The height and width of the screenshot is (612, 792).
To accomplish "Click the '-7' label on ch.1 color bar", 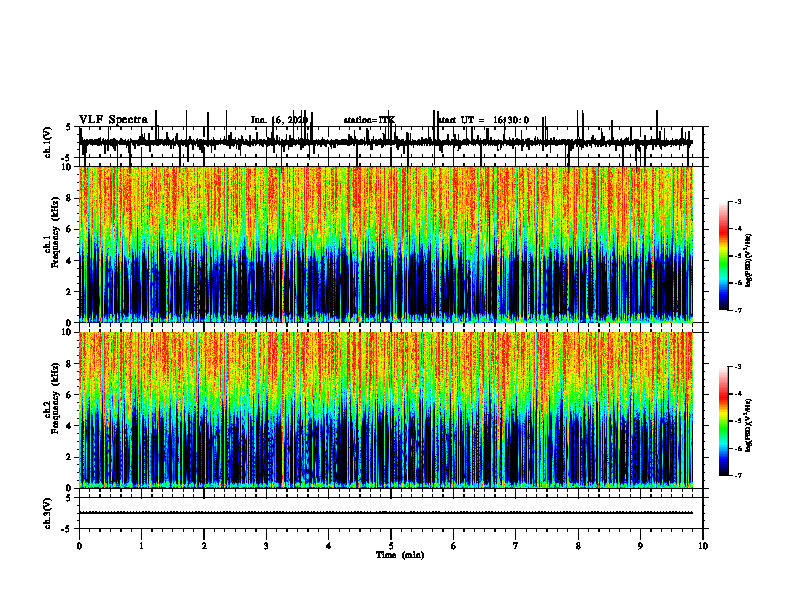I will tap(737, 310).
